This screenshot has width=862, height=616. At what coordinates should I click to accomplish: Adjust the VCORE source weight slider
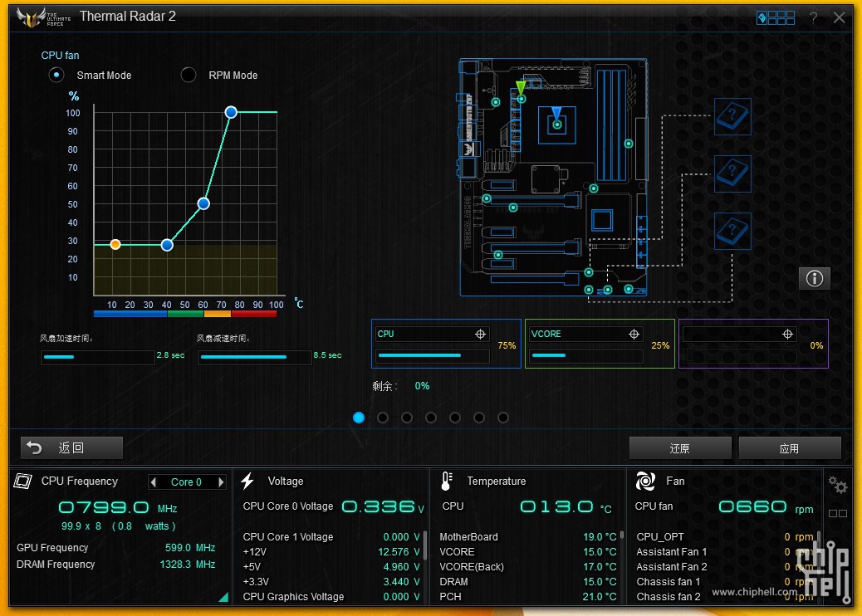click(x=586, y=356)
